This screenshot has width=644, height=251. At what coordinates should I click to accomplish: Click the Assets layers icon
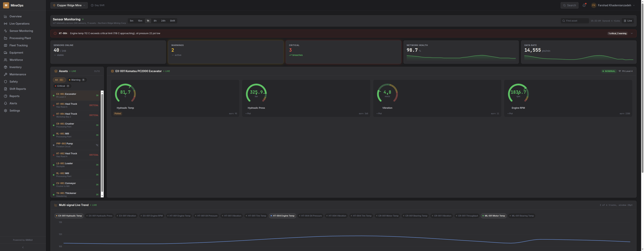point(56,71)
